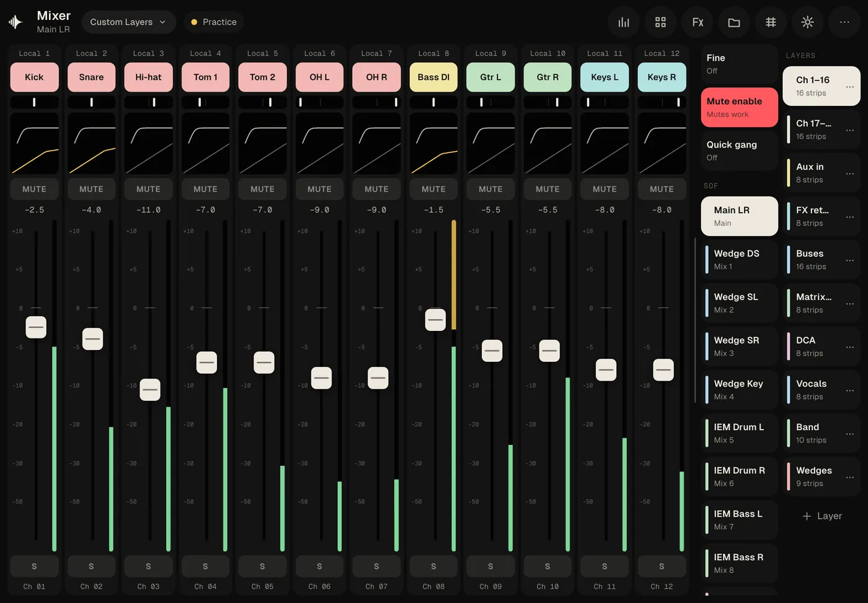Mute the Kick channel
868x603 pixels.
point(34,189)
